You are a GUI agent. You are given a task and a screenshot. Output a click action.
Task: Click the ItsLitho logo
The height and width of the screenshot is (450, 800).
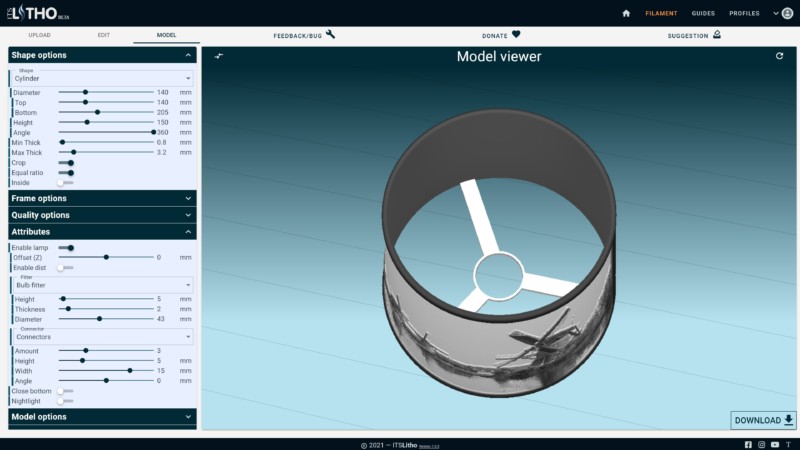coord(38,13)
